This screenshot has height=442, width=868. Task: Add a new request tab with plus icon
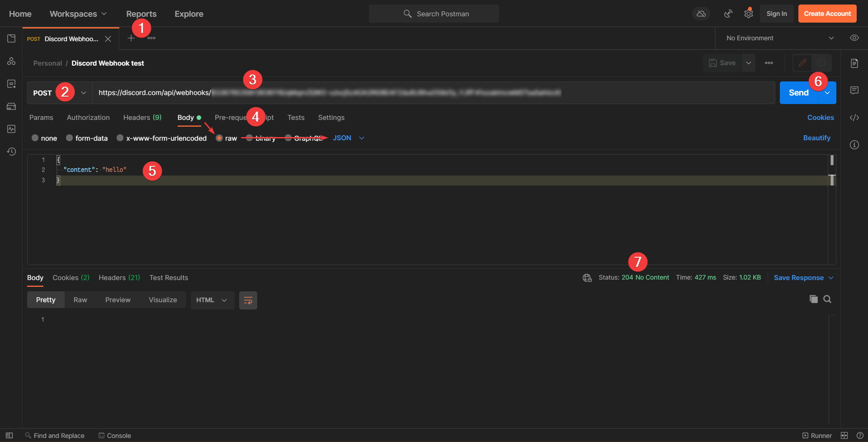tap(131, 38)
